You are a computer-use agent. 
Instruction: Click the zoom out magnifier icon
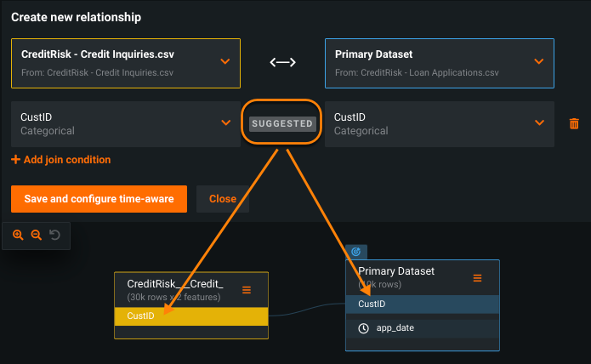pyautogui.click(x=37, y=235)
